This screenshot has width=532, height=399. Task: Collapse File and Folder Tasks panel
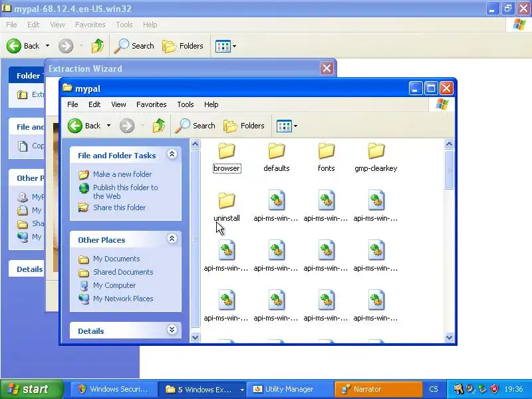(x=172, y=155)
